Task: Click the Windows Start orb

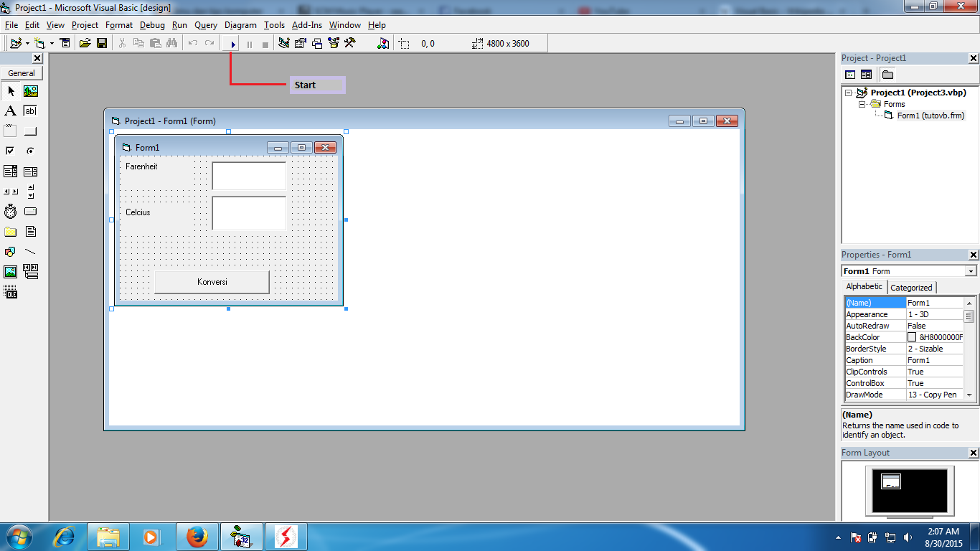Action: (19, 537)
